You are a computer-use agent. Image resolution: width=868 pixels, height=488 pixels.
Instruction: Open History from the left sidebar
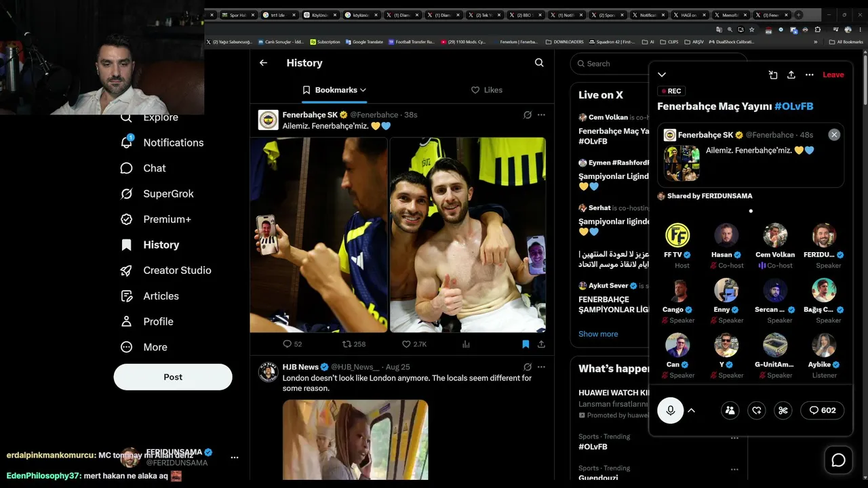149,245
